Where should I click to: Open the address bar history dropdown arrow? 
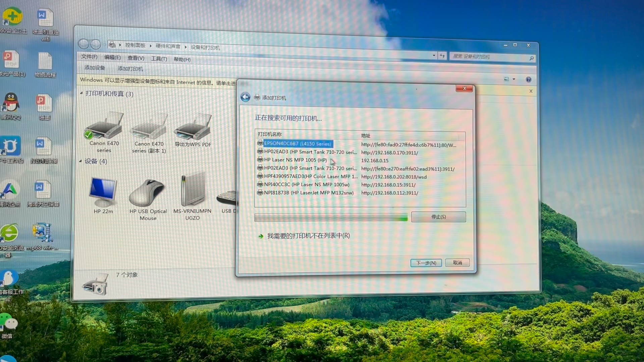(x=434, y=56)
